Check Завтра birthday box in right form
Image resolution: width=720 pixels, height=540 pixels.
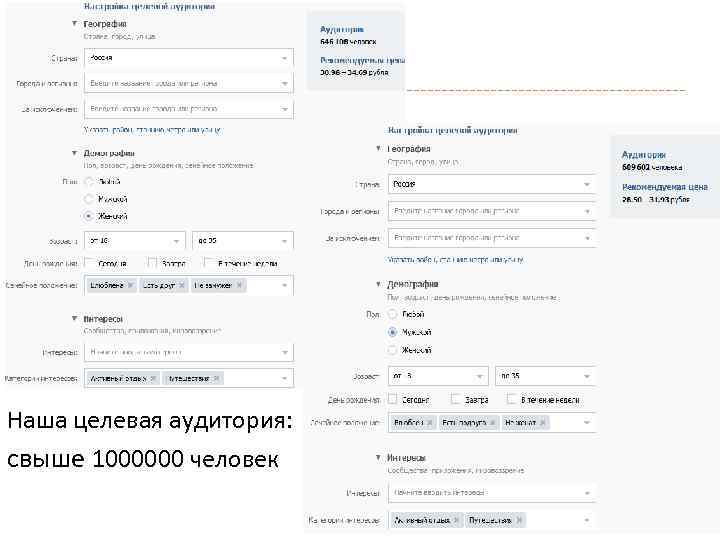[456, 399]
